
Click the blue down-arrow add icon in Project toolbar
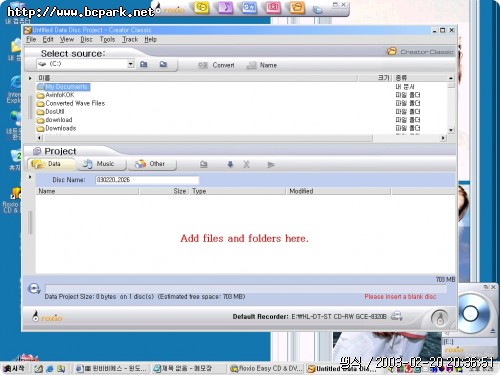point(230,164)
